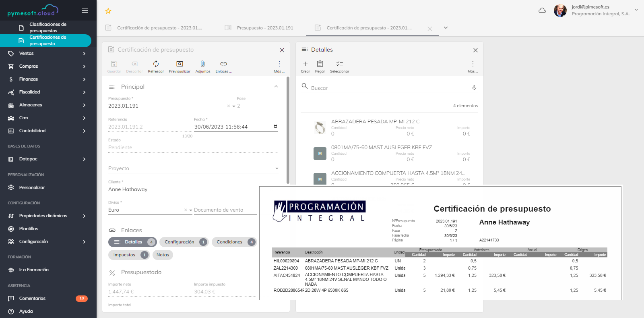Mark page as favorite with star
Screen dimensions: 644x318
point(108,11)
